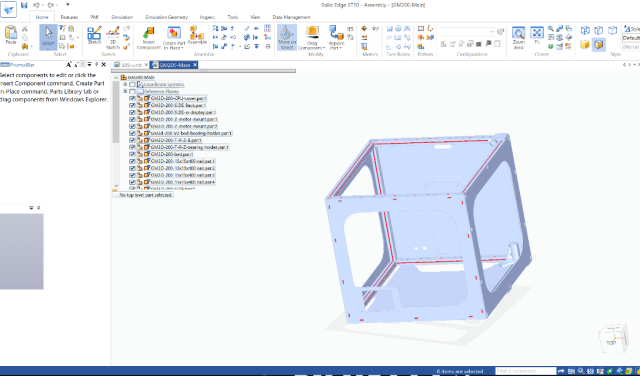Select GM3D-200-T-R-Z-B.par:1 in the tree
The height and width of the screenshot is (376, 640).
coord(176,140)
